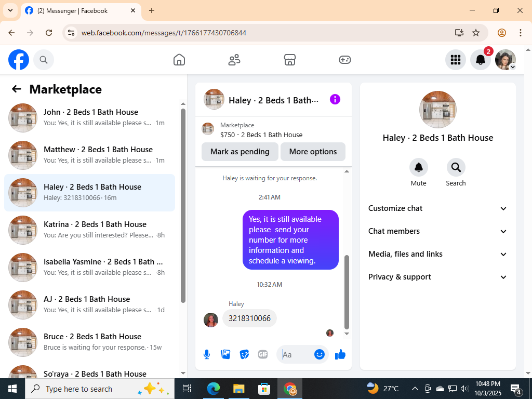The height and width of the screenshot is (399, 532).
Task: Open the tab search dropdown arrow
Action: point(10,10)
